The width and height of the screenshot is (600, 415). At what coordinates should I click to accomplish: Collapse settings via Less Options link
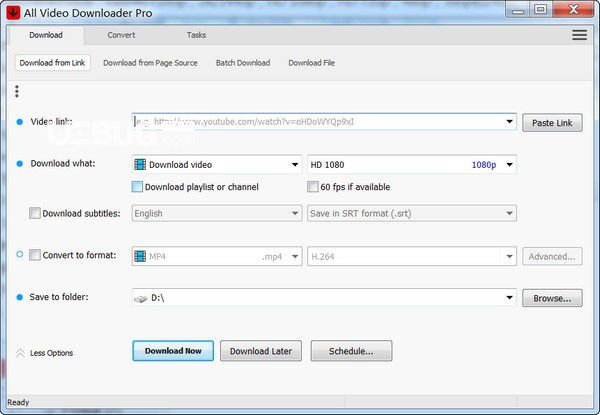click(x=51, y=353)
